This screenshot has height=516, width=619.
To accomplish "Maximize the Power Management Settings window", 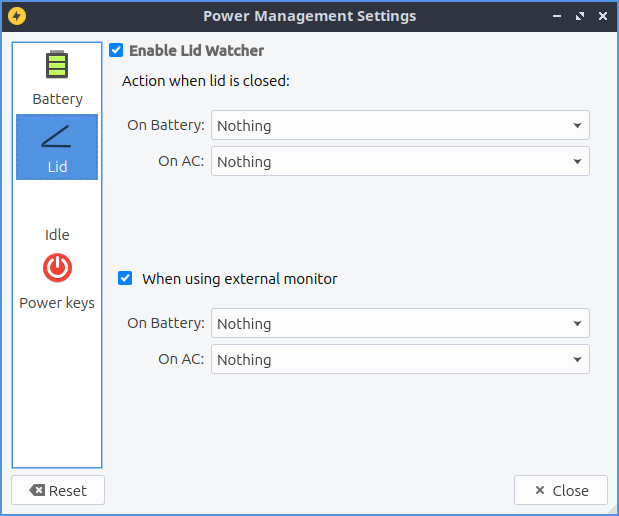I will pos(579,17).
